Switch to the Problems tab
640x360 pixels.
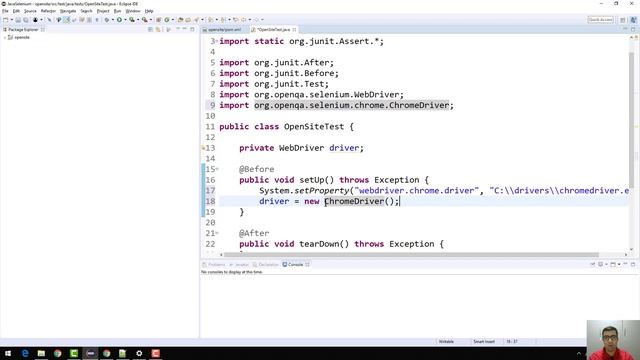pos(213,264)
